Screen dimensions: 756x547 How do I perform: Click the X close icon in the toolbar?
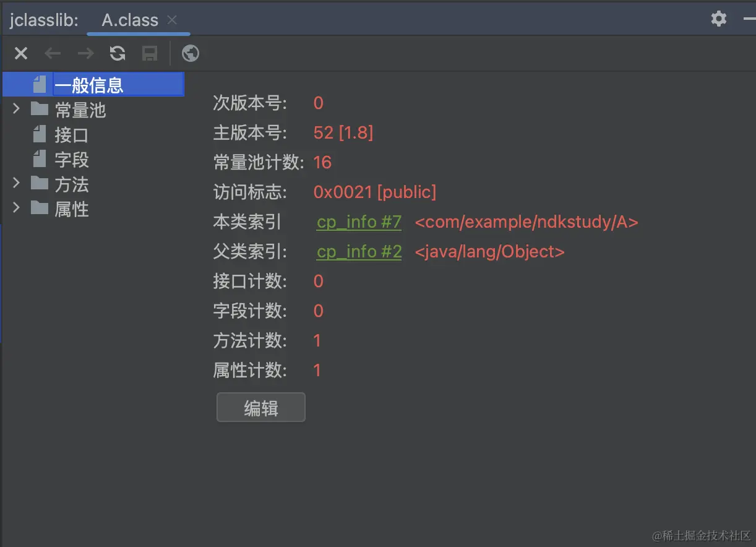click(20, 53)
